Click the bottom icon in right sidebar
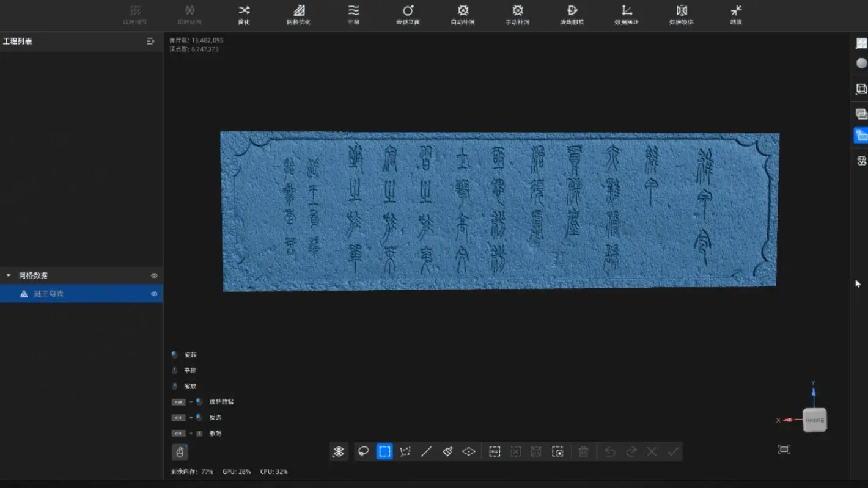Viewport: 868px width, 488px height. [x=861, y=161]
